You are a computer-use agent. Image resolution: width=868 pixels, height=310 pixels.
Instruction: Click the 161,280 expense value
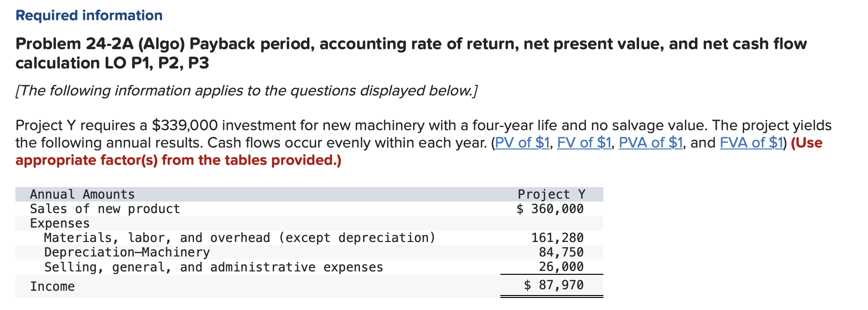(558, 238)
